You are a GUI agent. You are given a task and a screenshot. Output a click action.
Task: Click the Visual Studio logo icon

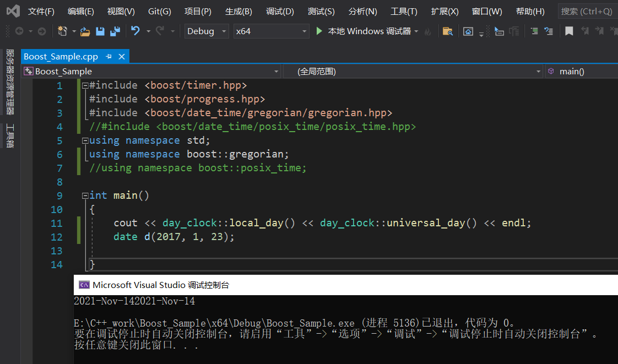click(13, 10)
